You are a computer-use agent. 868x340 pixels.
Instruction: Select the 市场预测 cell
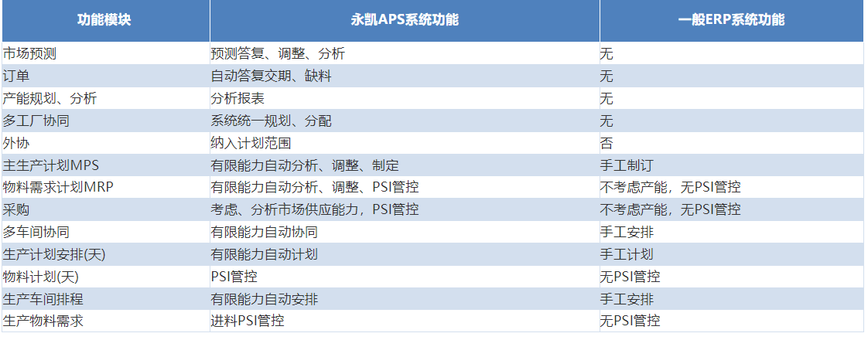tap(106, 53)
